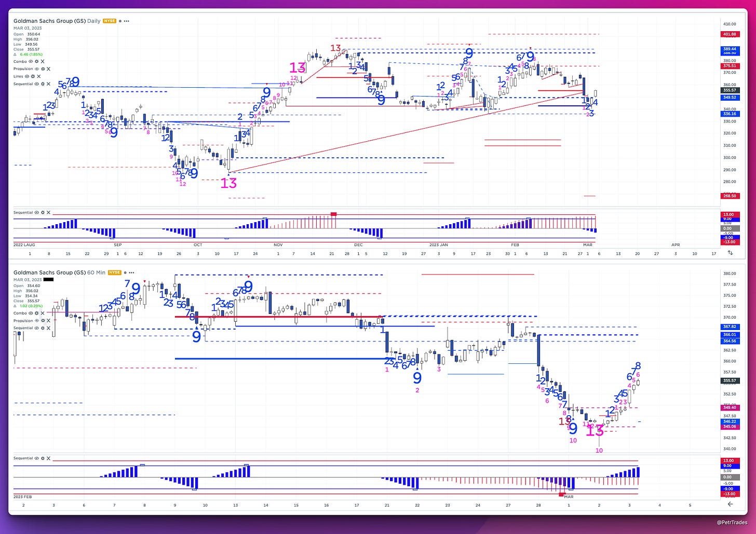Open Daily Sequential sub-panel settings gear
756x534 pixels.
(43, 212)
